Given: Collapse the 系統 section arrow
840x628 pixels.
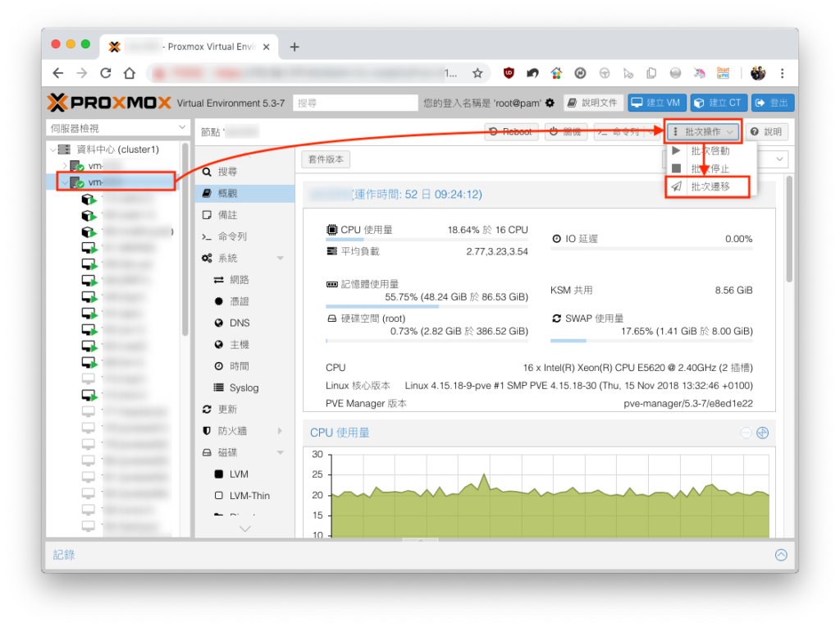Looking at the screenshot, I should coord(281,258).
